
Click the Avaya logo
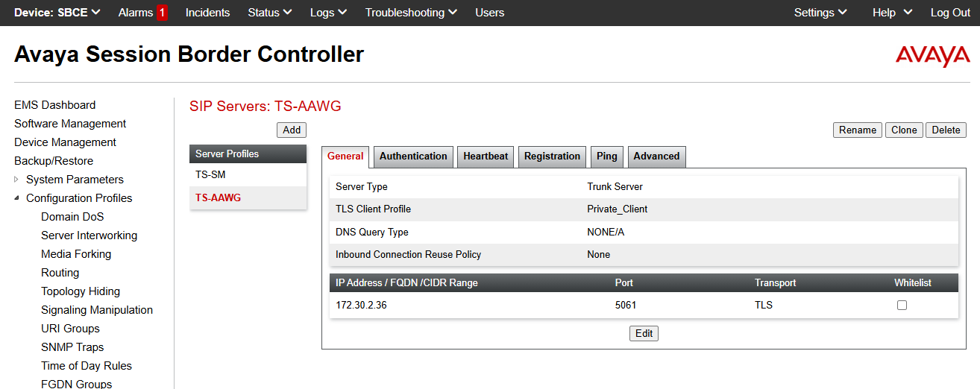tap(932, 56)
